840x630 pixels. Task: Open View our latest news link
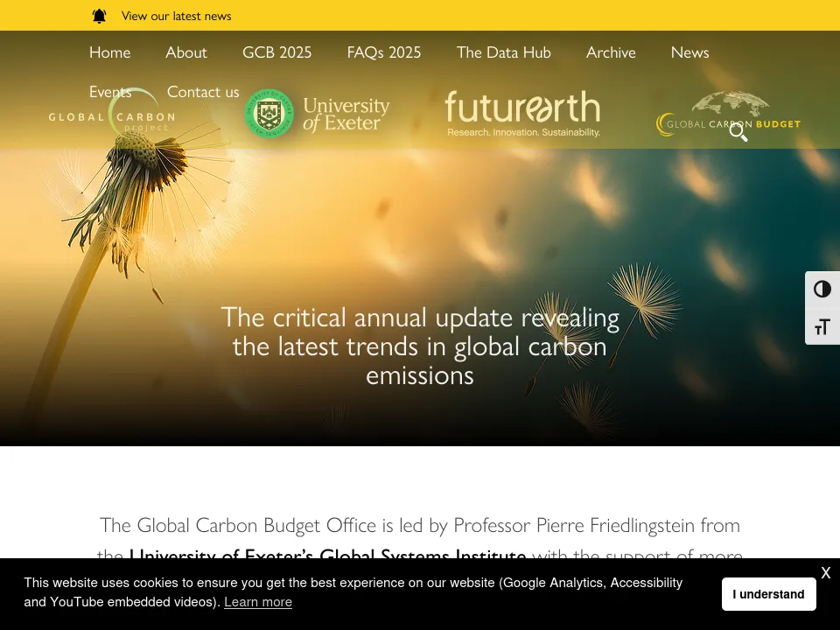point(176,16)
